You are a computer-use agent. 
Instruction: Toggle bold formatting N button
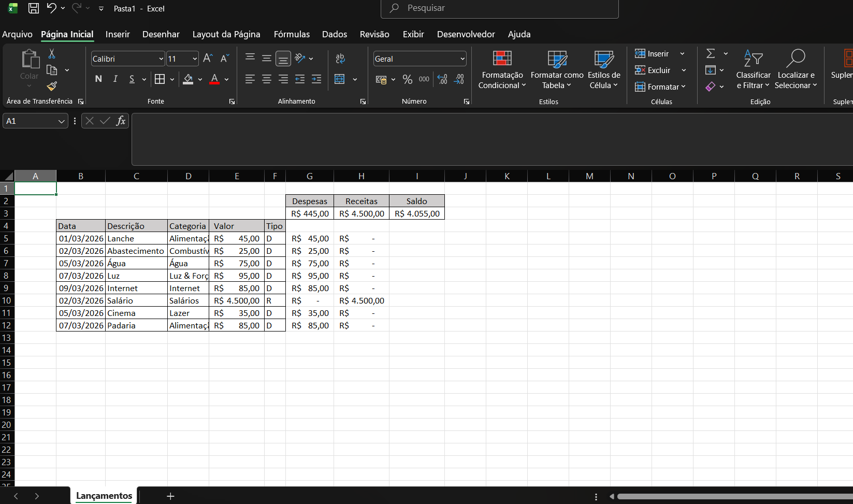(98, 79)
